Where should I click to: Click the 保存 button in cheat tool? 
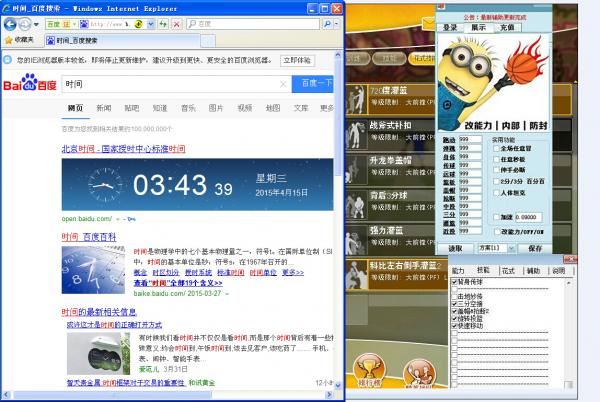tap(535, 249)
